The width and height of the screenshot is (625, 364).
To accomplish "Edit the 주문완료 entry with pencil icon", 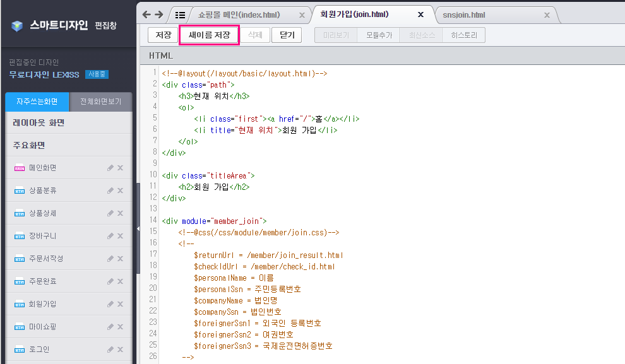I will (x=110, y=281).
